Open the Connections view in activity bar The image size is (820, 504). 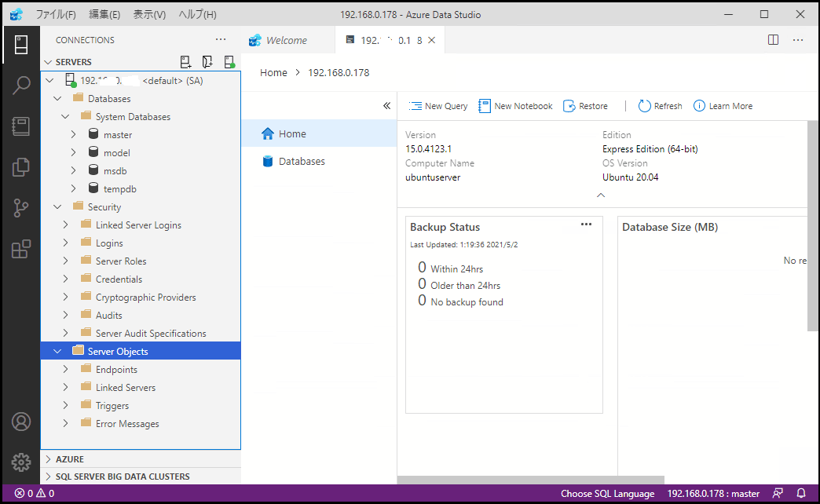pos(21,45)
